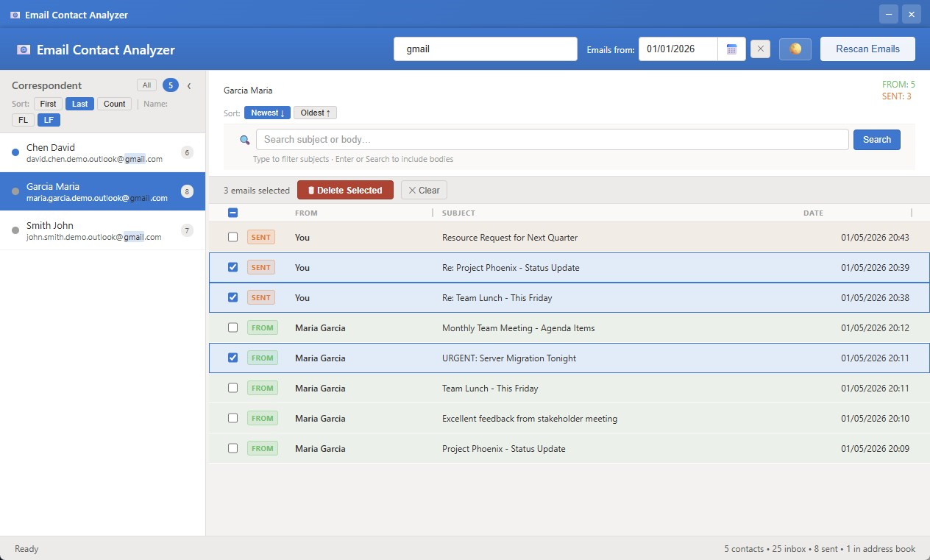Set name format to FL
The image size is (930, 560).
[23, 120]
